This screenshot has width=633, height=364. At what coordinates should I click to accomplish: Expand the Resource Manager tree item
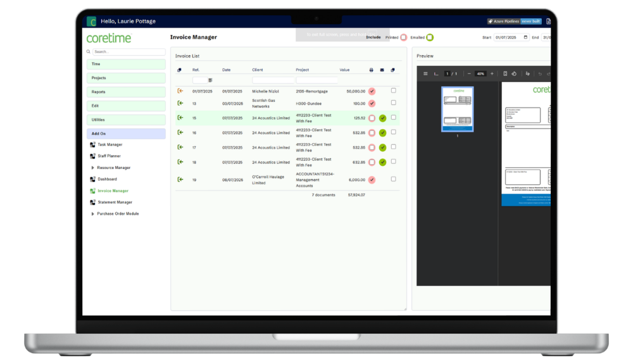93,168
